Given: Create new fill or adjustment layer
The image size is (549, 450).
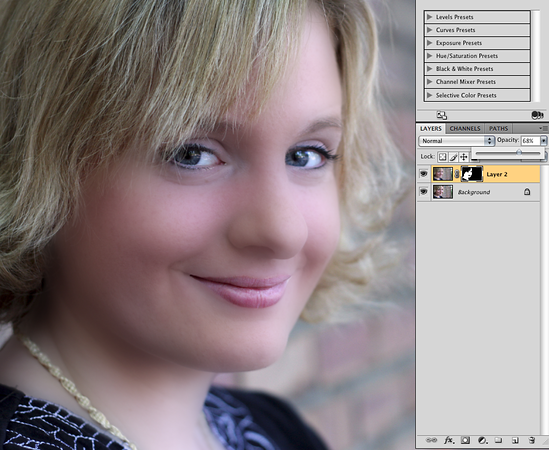Looking at the screenshot, I should pyautogui.click(x=482, y=440).
